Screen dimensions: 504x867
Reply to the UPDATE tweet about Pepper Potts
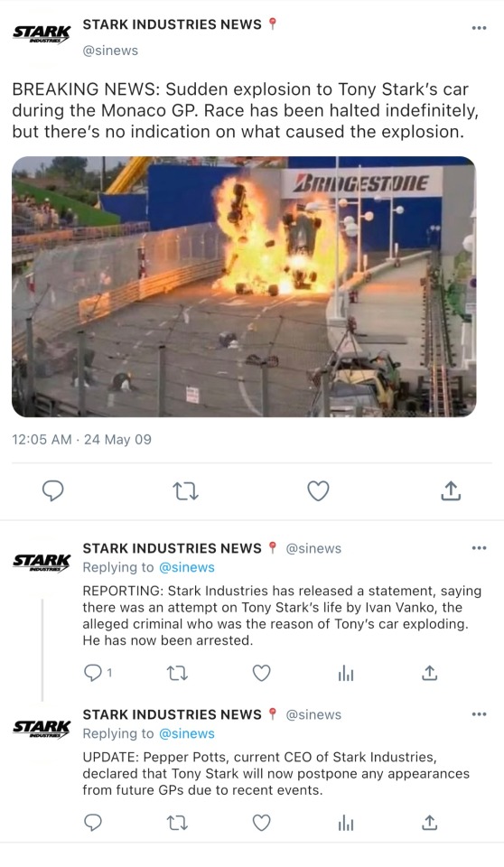pos(92,824)
